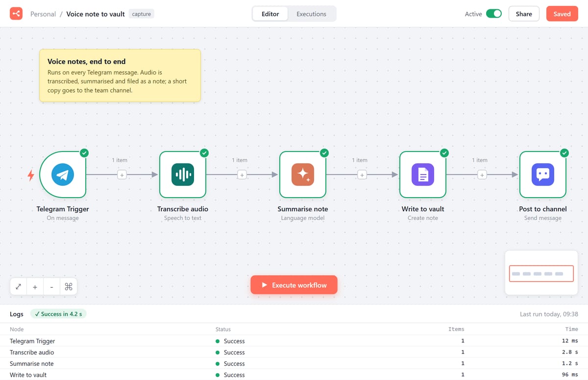Select the Transcribe audio waveform node
The image size is (588, 380).
(183, 175)
